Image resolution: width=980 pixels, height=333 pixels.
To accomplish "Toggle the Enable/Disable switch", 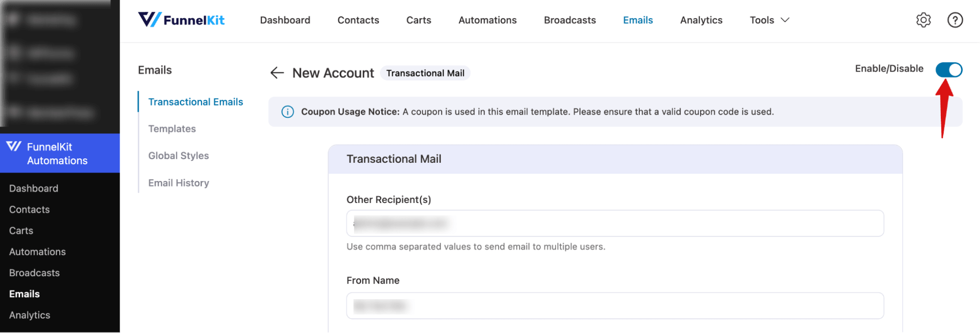I will point(949,70).
